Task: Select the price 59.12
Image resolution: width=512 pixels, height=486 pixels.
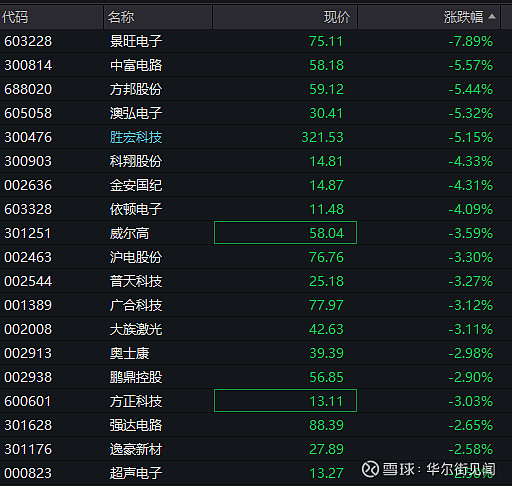Action: pos(326,89)
